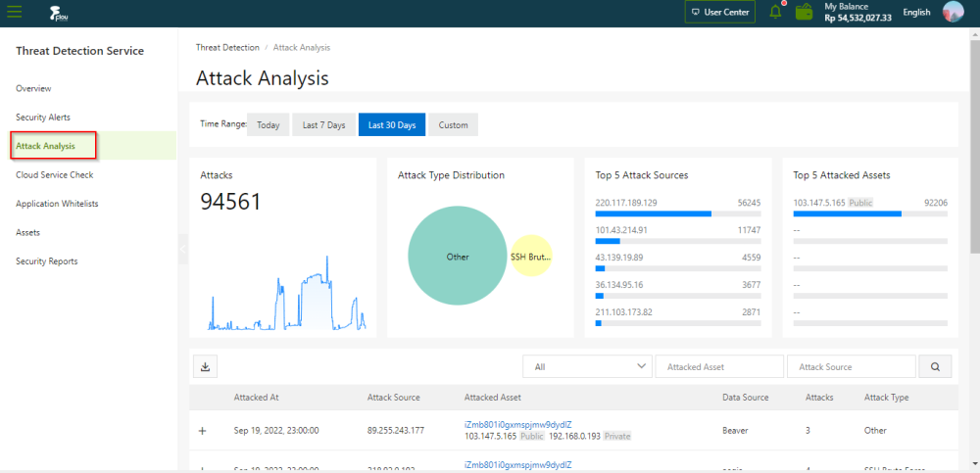The height and width of the screenshot is (473, 980).
Task: Open Security Reports in sidebar
Action: 47,261
